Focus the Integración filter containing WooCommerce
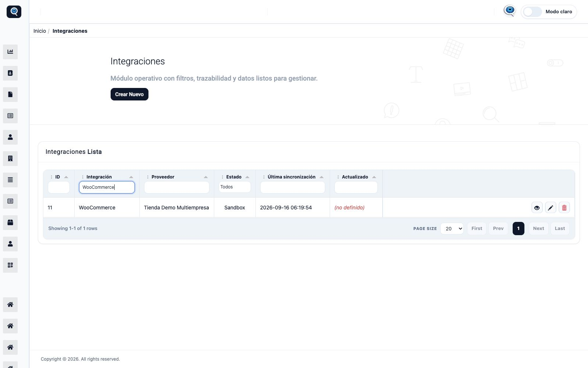 tap(107, 187)
